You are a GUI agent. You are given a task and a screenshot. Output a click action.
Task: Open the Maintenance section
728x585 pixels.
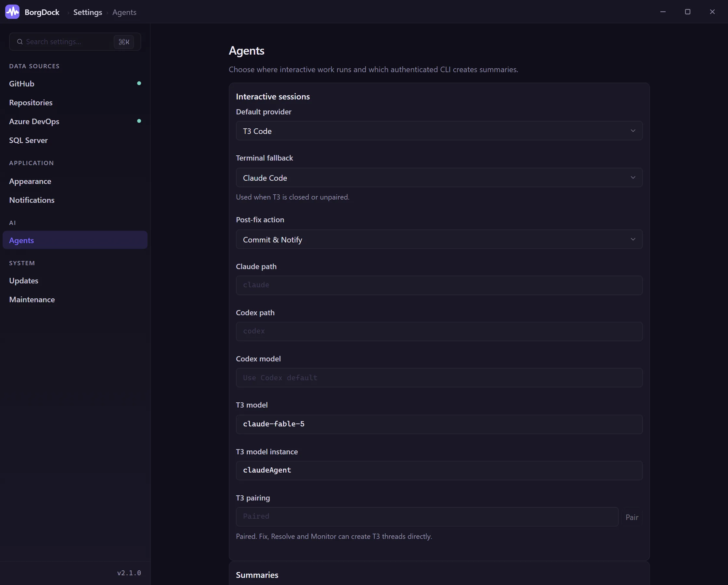click(x=75, y=300)
